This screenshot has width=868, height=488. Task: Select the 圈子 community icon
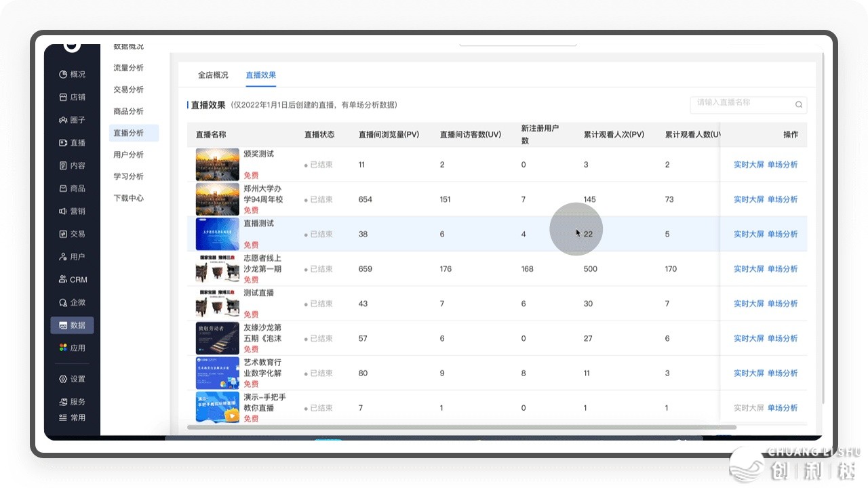coord(63,120)
